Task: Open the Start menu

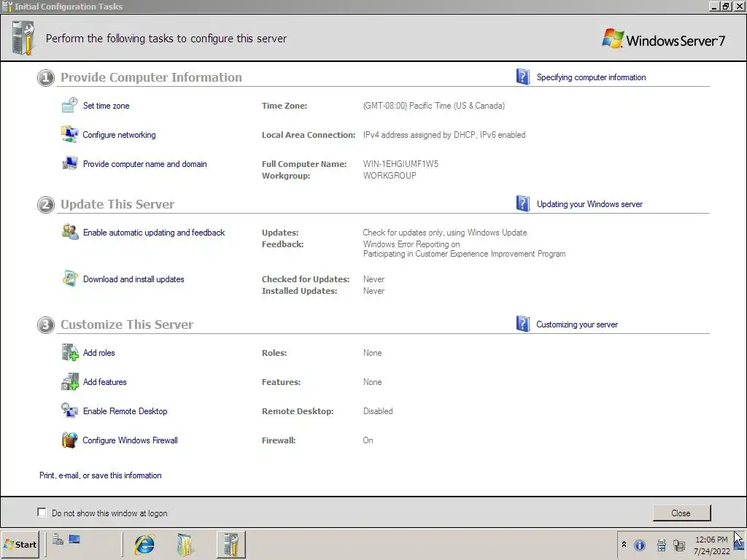Action: click(20, 544)
